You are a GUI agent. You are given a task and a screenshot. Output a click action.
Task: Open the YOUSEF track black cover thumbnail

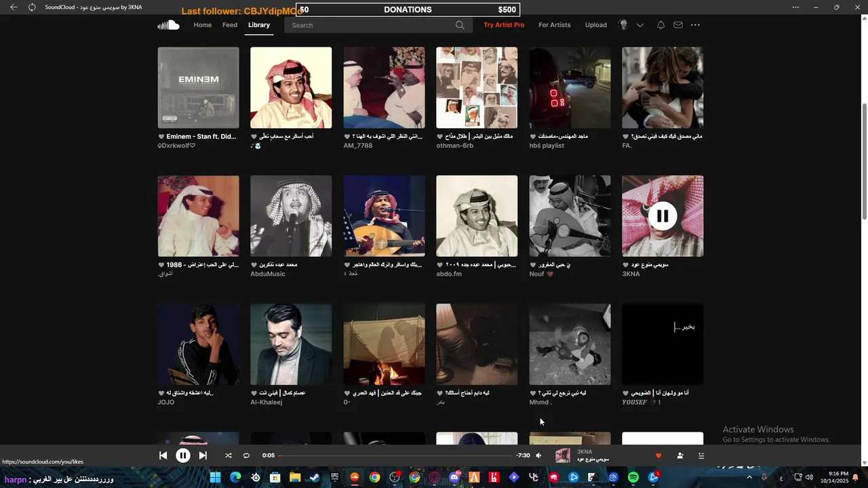coord(663,344)
